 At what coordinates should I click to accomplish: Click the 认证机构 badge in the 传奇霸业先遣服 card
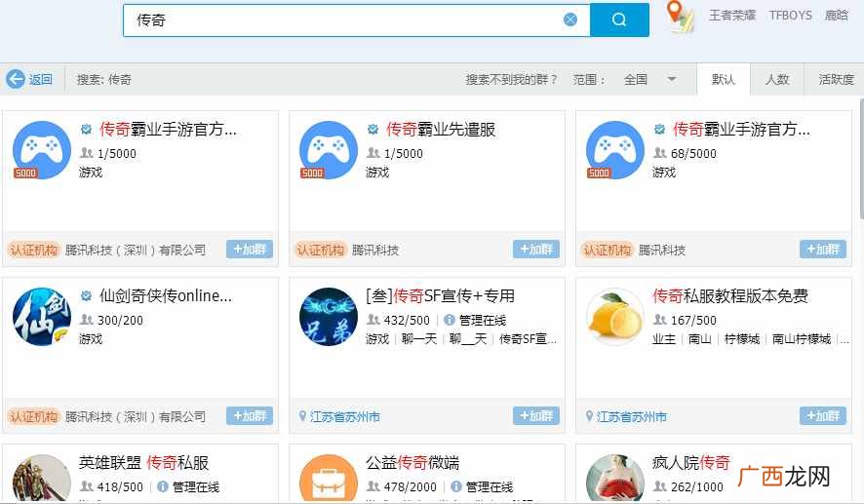point(320,251)
